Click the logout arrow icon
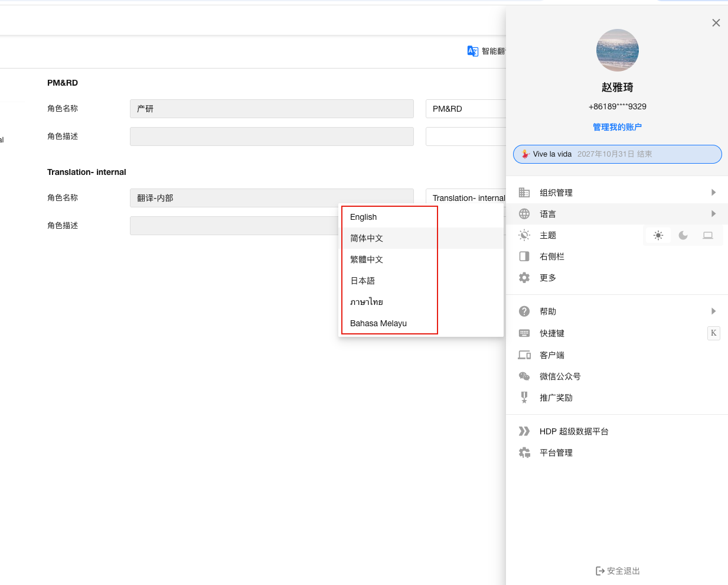This screenshot has height=585, width=728. coord(600,571)
